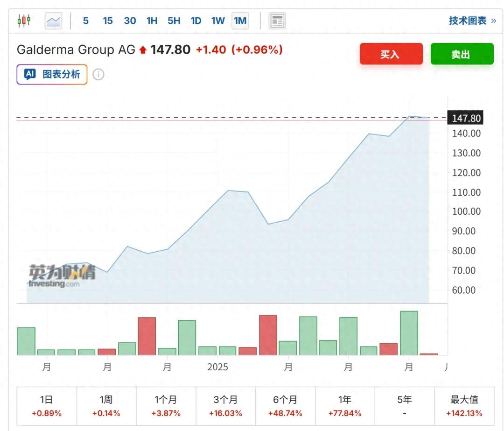
Task: Open the news panel icon next to 1M
Action: tap(277, 21)
